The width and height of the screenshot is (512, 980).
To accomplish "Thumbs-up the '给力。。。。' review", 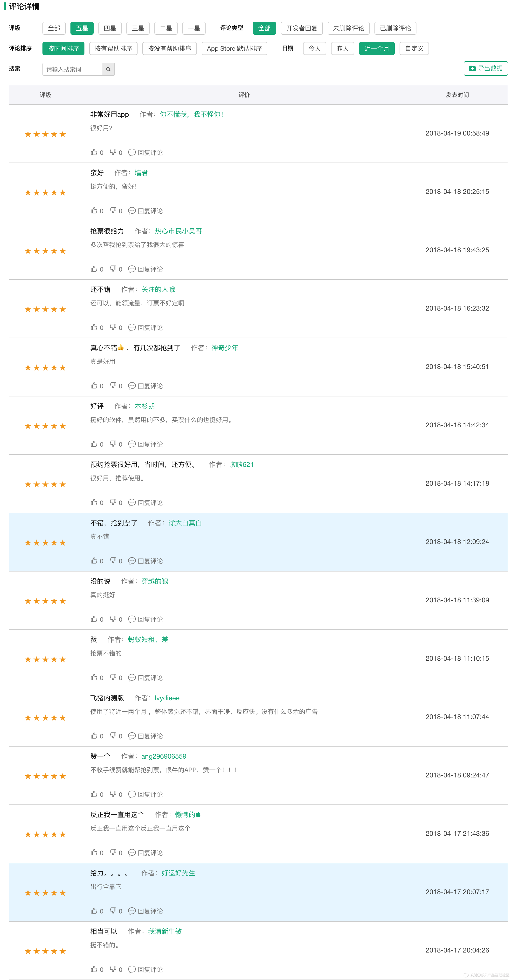I will click(94, 911).
